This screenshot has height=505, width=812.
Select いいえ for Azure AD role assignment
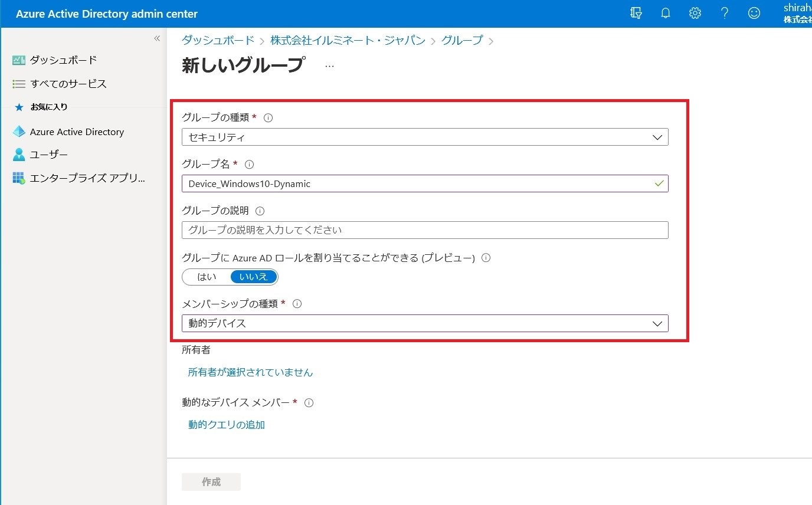tap(254, 277)
